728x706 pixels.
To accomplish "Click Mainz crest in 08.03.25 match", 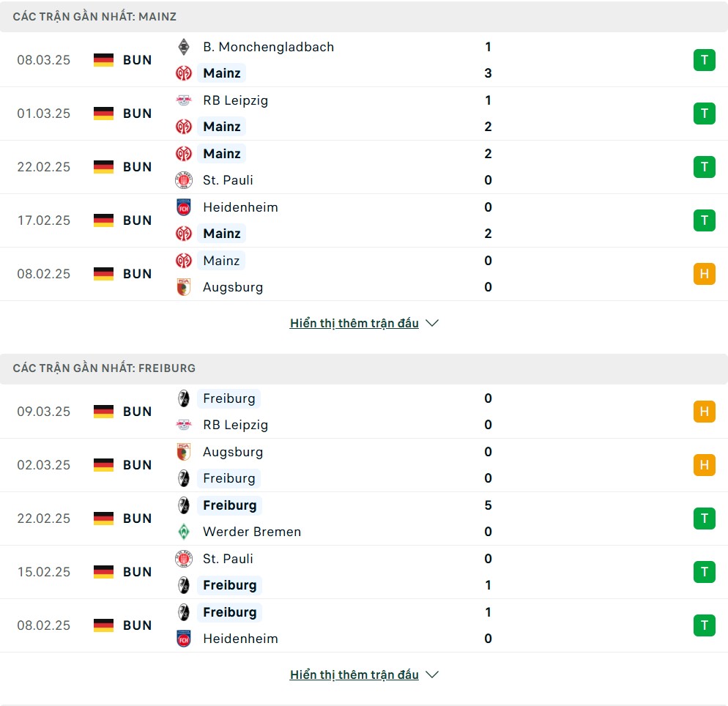I will pos(184,73).
